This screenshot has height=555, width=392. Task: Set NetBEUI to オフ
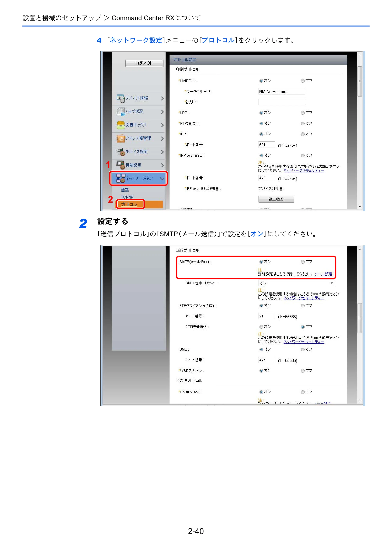(302, 81)
